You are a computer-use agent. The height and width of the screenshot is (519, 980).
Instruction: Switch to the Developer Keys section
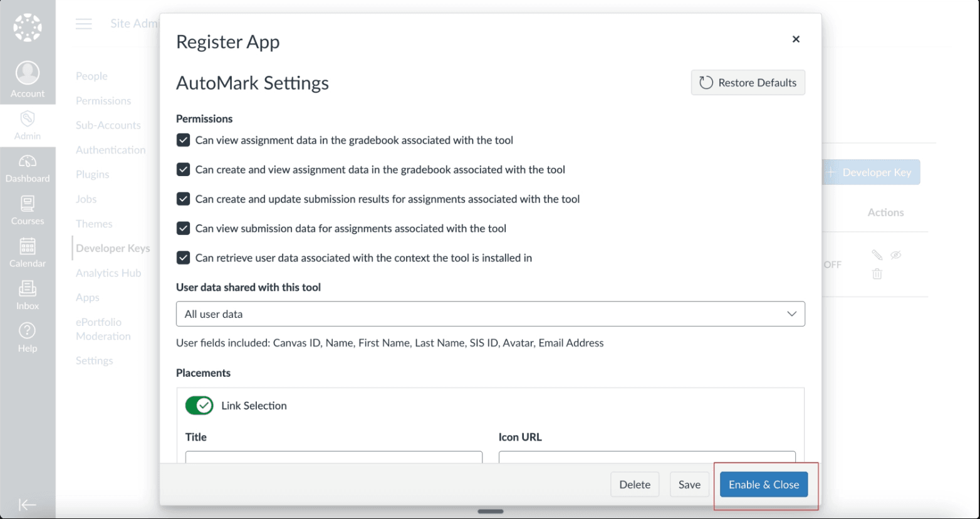[x=113, y=248]
